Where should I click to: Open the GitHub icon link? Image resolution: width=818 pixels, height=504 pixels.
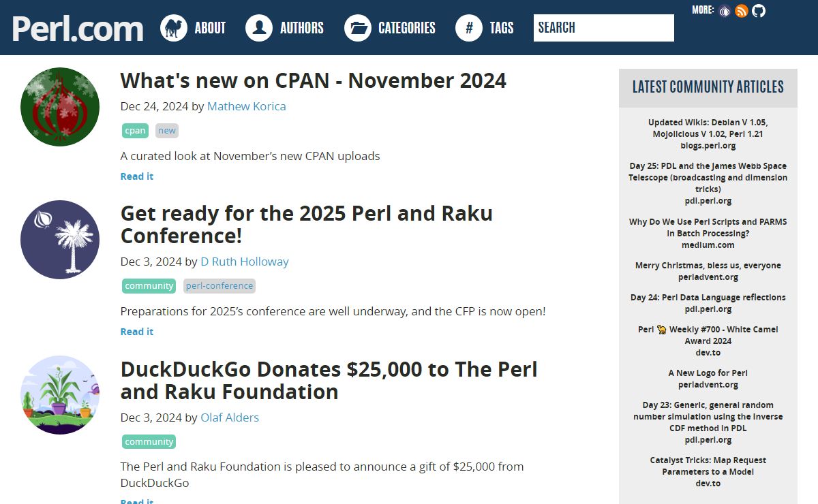pos(759,11)
